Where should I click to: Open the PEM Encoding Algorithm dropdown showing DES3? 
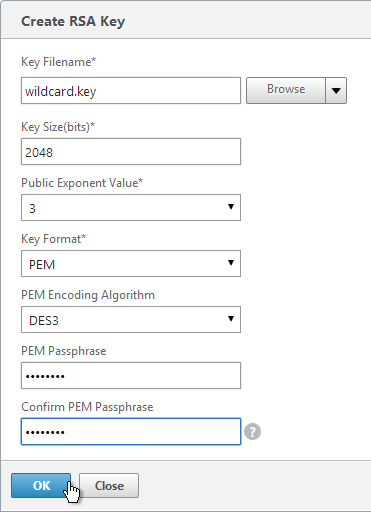point(131,320)
